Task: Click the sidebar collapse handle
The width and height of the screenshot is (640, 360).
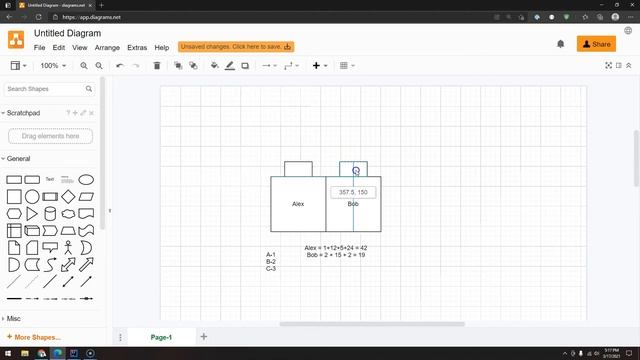Action: (110, 211)
